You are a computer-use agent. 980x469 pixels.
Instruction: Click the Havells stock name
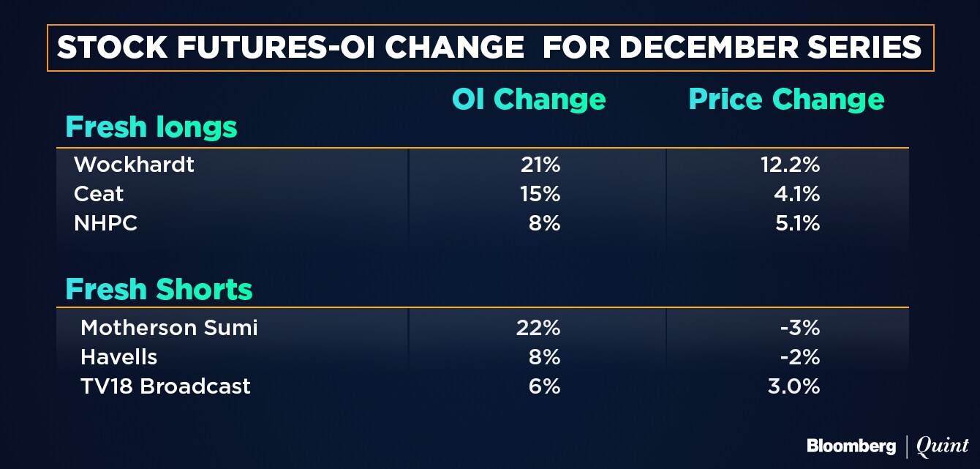pyautogui.click(x=118, y=357)
